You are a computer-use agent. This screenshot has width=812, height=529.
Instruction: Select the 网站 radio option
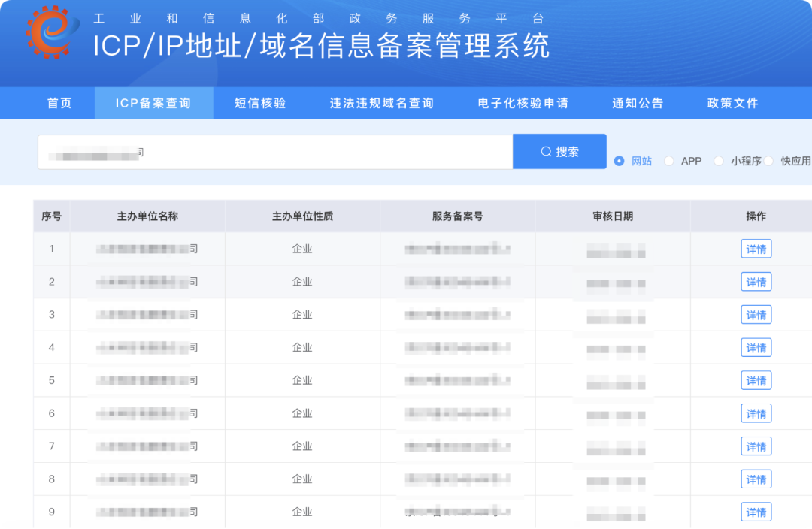pyautogui.click(x=619, y=161)
